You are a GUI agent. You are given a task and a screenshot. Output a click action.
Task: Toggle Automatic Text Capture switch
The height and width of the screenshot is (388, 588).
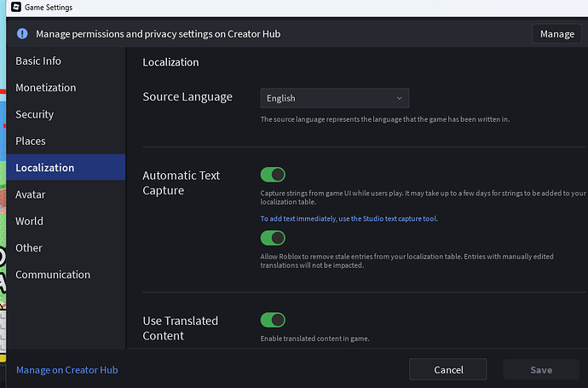[x=273, y=175]
